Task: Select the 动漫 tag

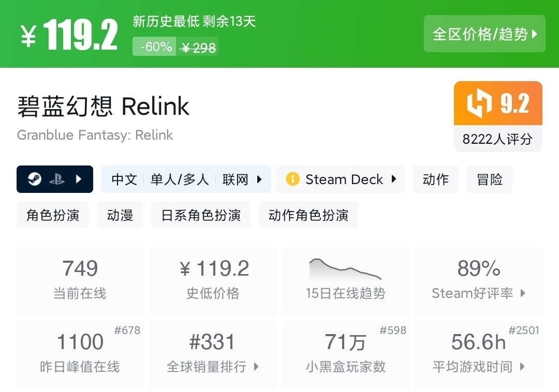Action: [x=120, y=215]
